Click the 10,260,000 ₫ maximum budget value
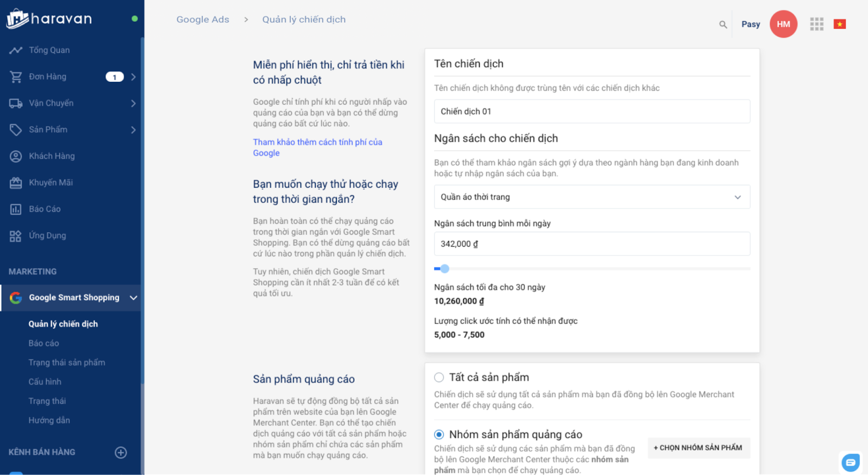 pos(459,301)
